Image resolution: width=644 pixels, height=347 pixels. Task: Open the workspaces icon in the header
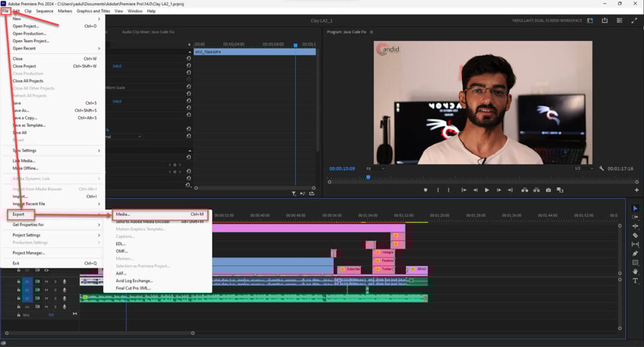coord(590,21)
